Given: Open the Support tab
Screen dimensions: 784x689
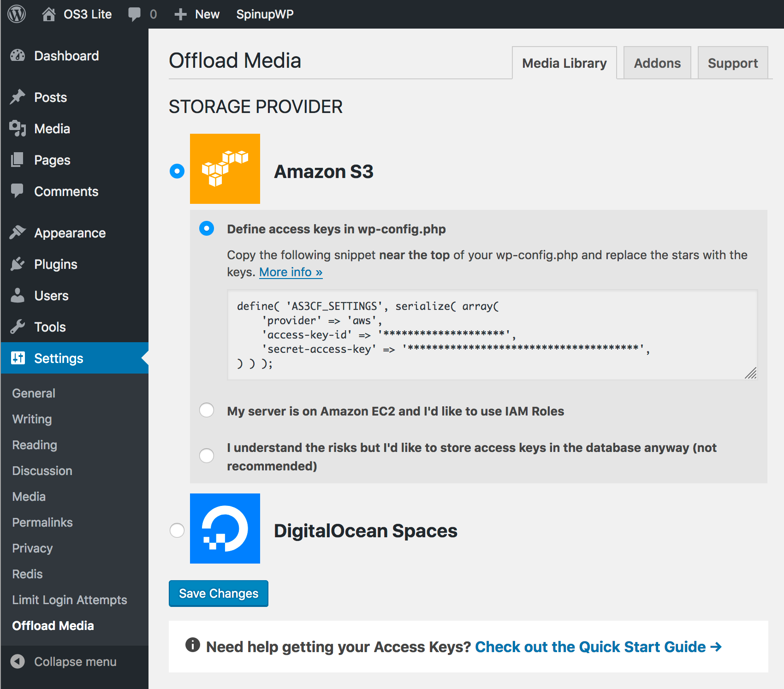Looking at the screenshot, I should click(732, 63).
